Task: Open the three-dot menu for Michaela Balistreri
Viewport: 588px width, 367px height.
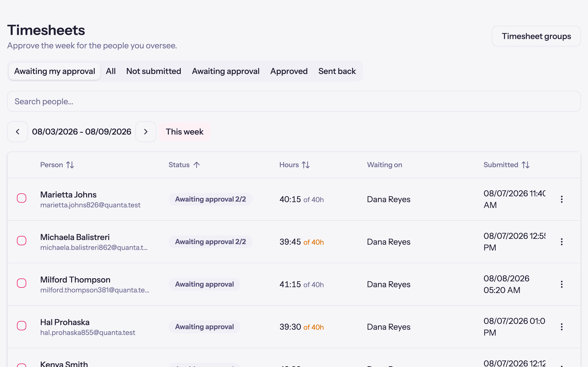Action: tap(562, 242)
